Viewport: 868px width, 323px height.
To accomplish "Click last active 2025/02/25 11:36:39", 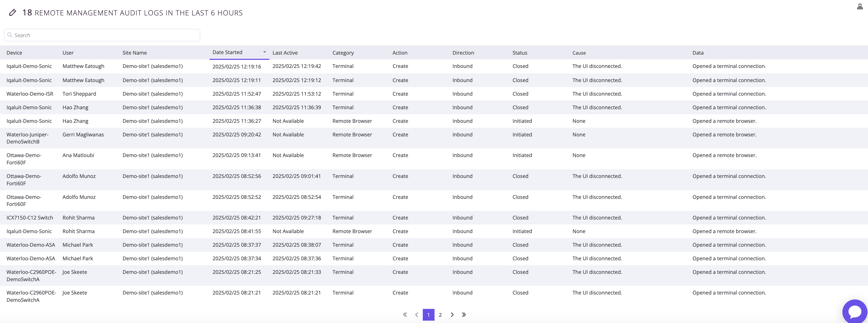I will (297, 107).
